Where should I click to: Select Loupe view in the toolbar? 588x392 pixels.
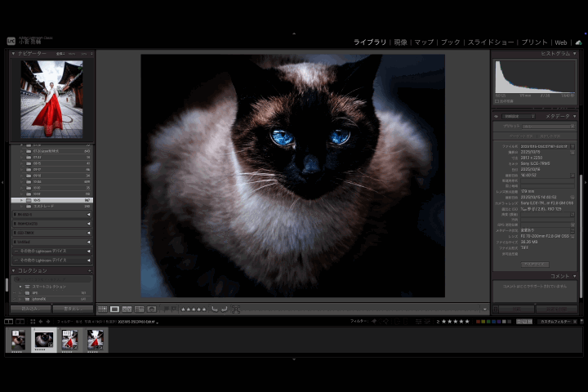(x=115, y=309)
